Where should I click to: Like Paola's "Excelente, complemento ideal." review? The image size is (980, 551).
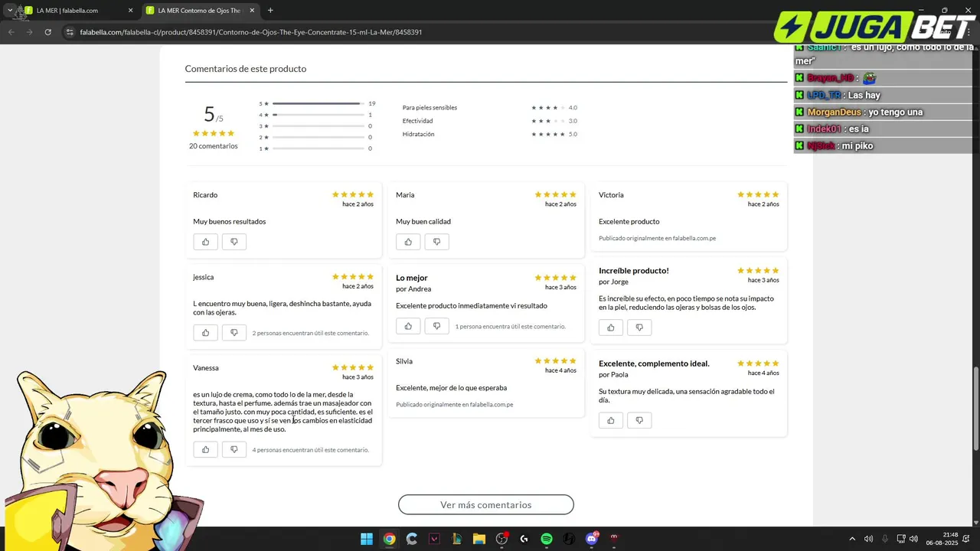[x=611, y=420]
